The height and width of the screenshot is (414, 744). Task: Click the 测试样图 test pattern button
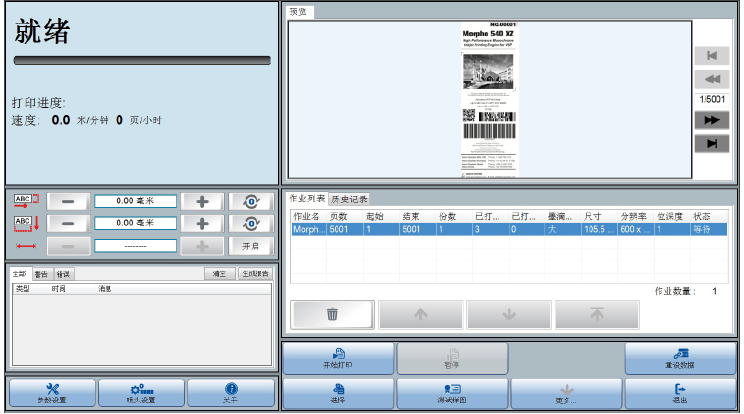click(x=452, y=393)
